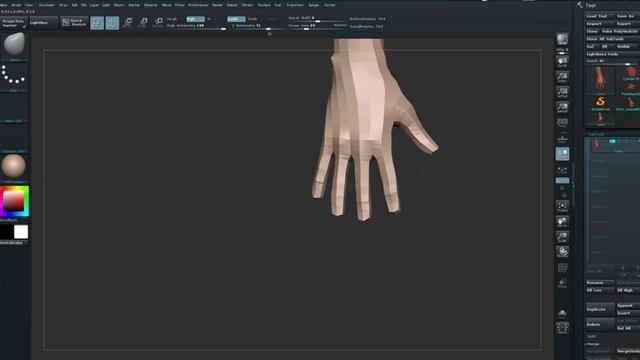This screenshot has width=640, height=360.
Task: Collapse the Merge section
Action: 593,344
